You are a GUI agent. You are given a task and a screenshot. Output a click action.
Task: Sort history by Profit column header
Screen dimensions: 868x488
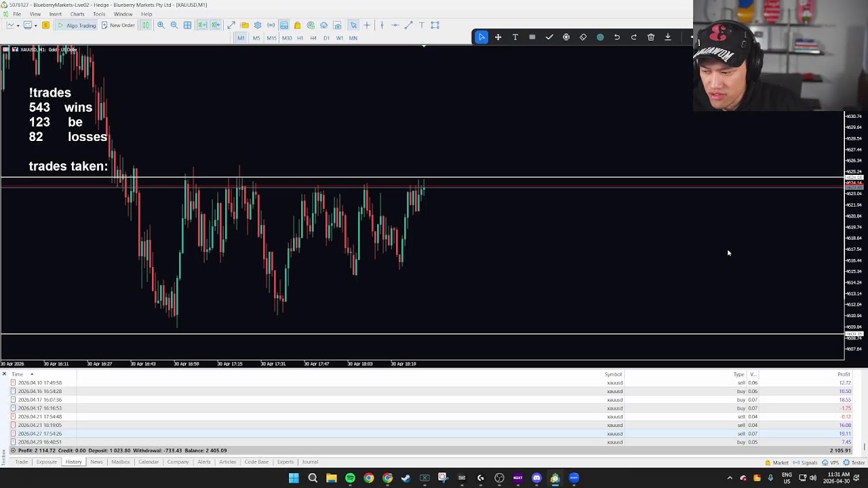[844, 374]
